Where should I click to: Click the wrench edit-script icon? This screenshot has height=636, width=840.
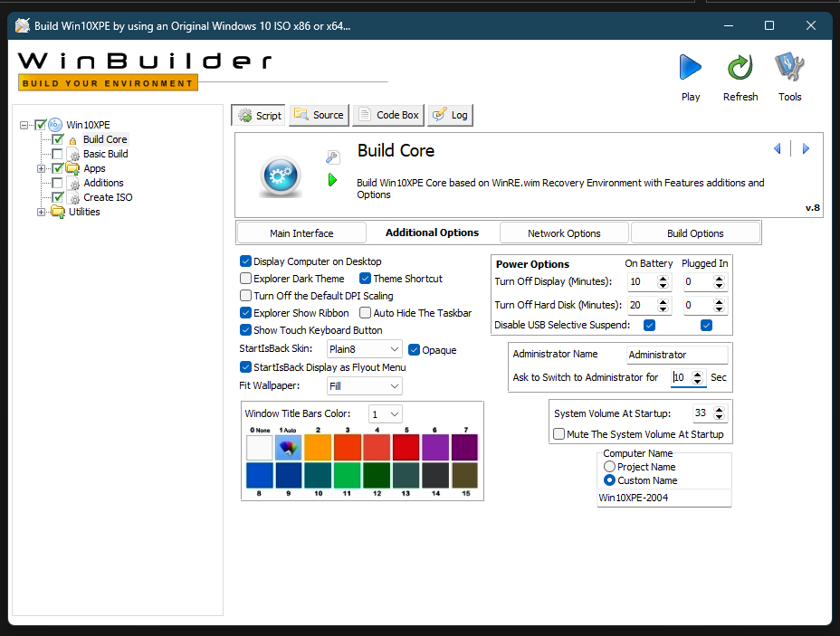click(332, 157)
